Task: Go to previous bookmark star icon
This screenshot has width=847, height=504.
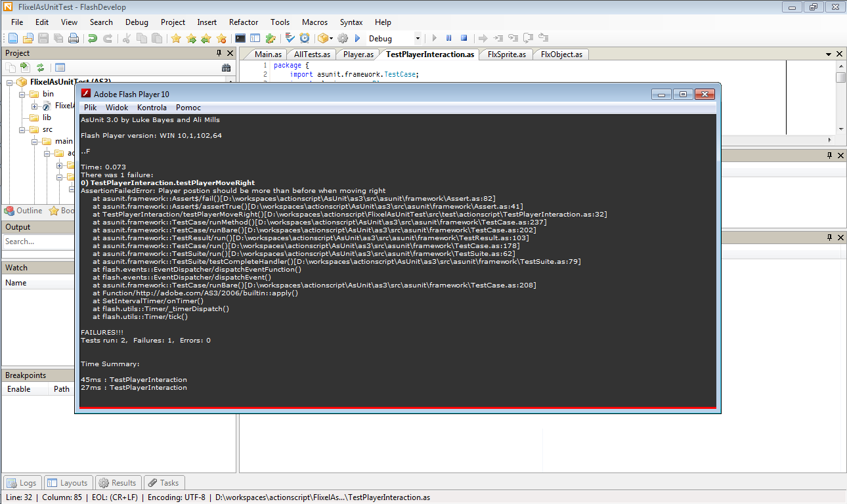Action: pos(206,39)
